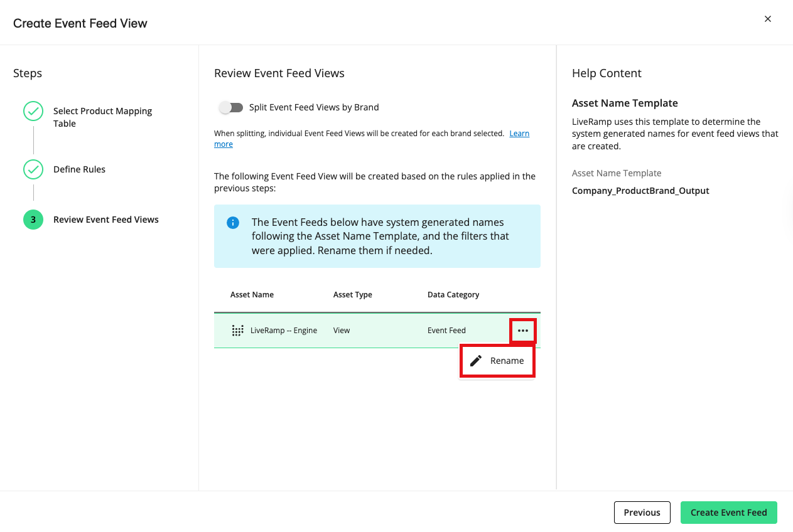Click the checkmark icon for Select Product Mapping Table

click(33, 111)
